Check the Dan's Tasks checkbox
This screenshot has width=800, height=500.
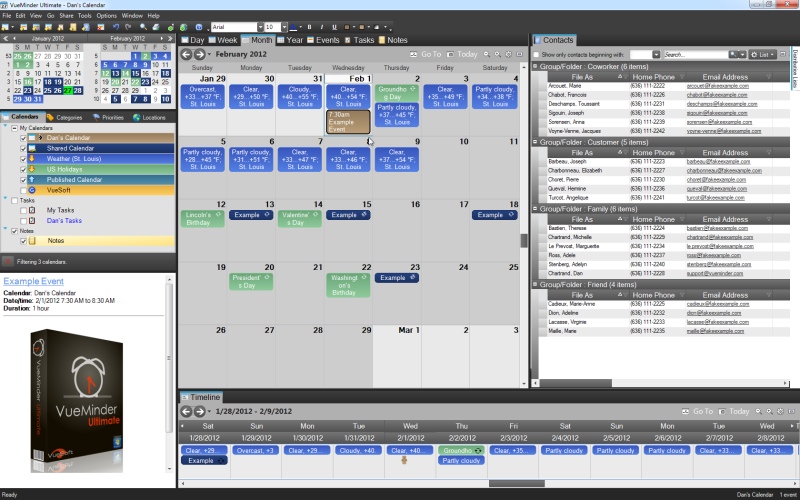click(23, 220)
